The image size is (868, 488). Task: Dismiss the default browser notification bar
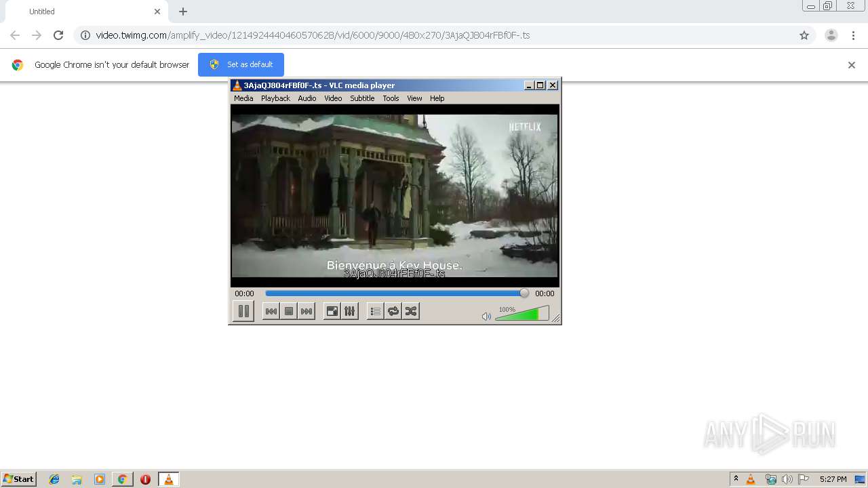852,65
